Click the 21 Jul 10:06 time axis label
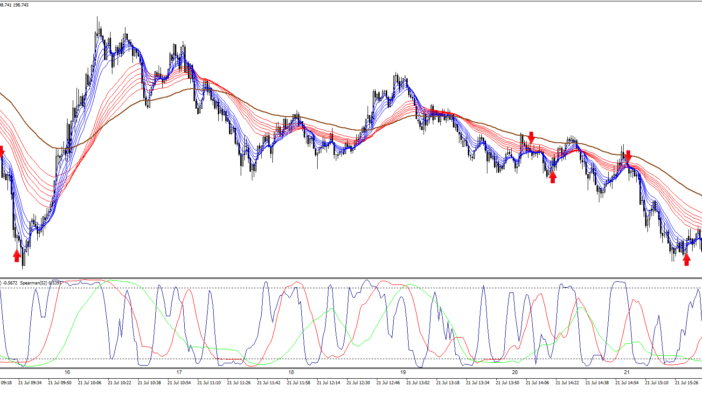The height and width of the screenshot is (395, 702). coord(90,383)
